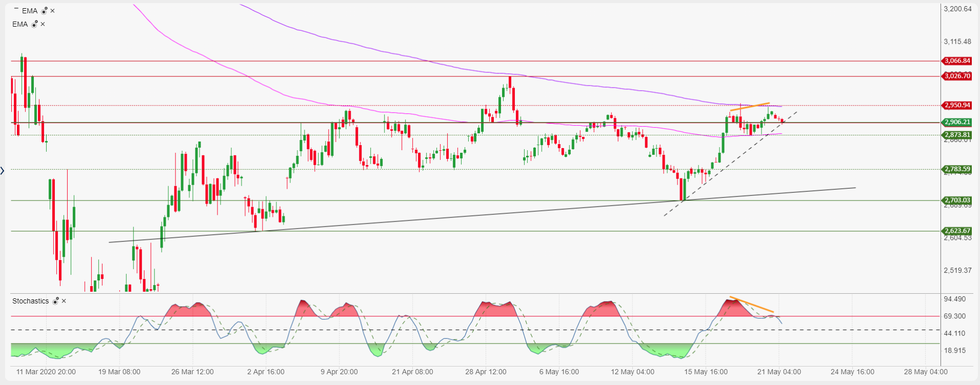Select the orange trendline above recent price candles

tap(750, 107)
